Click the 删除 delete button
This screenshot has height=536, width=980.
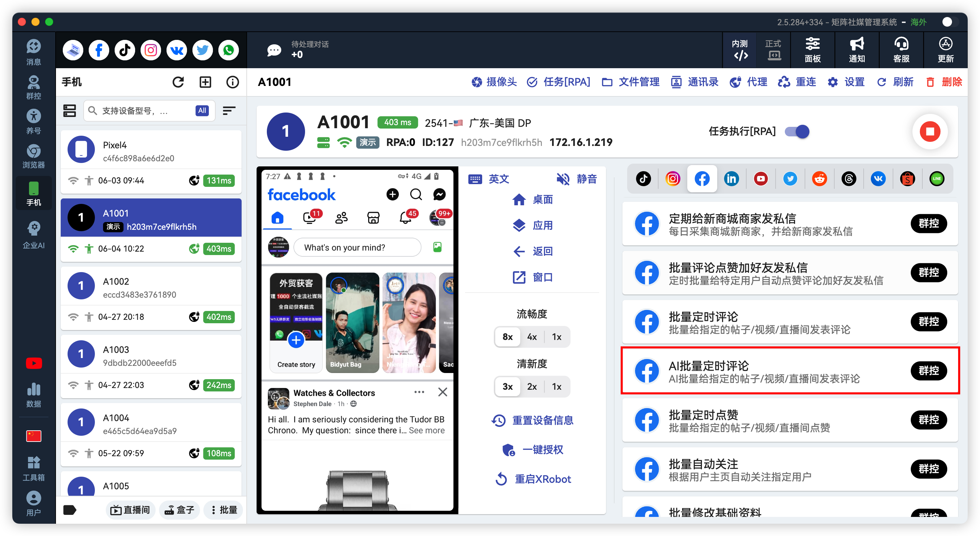point(944,82)
